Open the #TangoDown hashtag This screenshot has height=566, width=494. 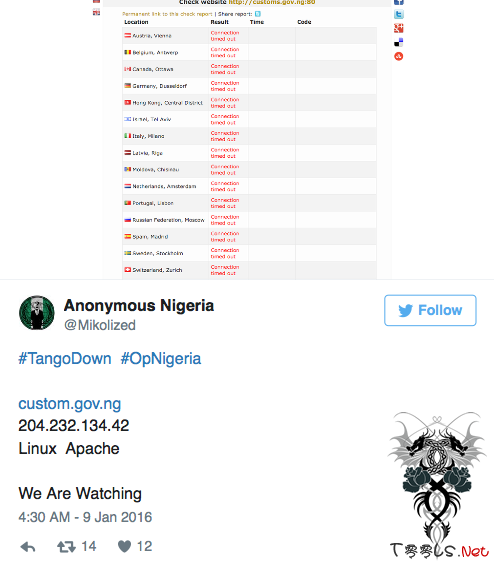65,359
